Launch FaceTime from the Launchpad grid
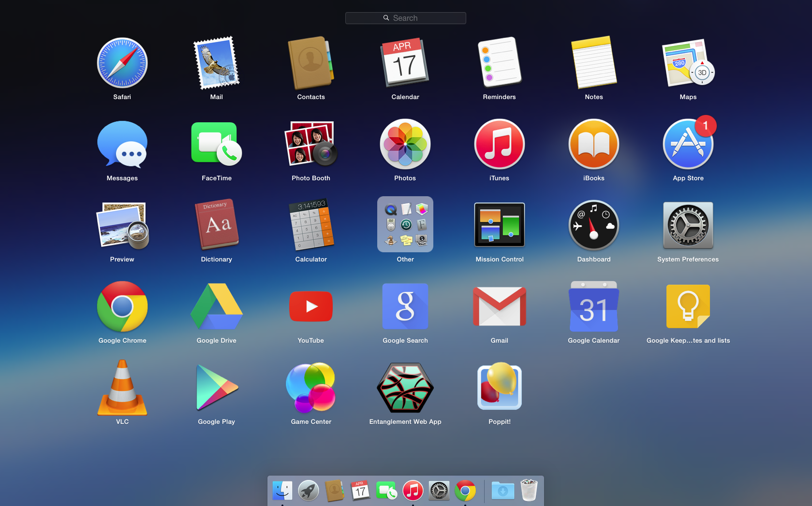 coord(217,144)
